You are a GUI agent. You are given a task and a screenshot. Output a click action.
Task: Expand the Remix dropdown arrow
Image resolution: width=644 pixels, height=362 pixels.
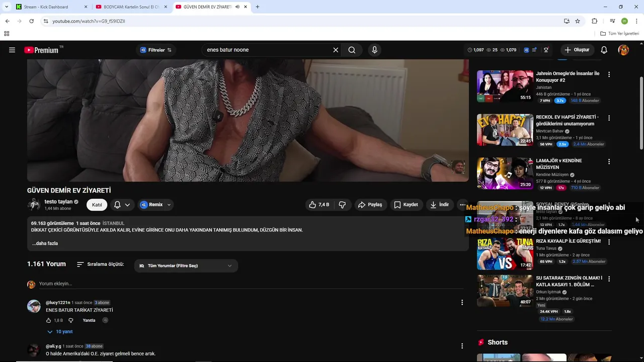point(169,205)
